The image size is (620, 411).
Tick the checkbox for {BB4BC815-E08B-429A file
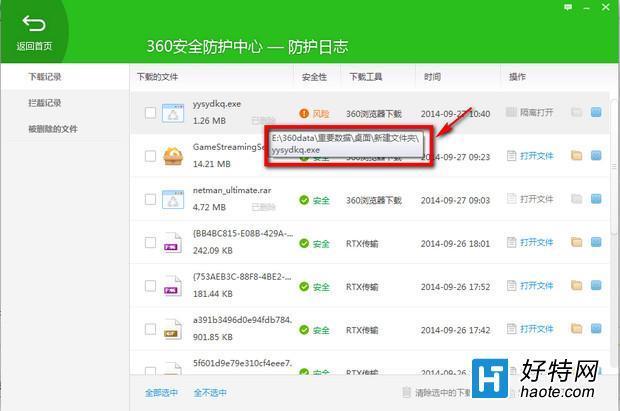click(150, 242)
